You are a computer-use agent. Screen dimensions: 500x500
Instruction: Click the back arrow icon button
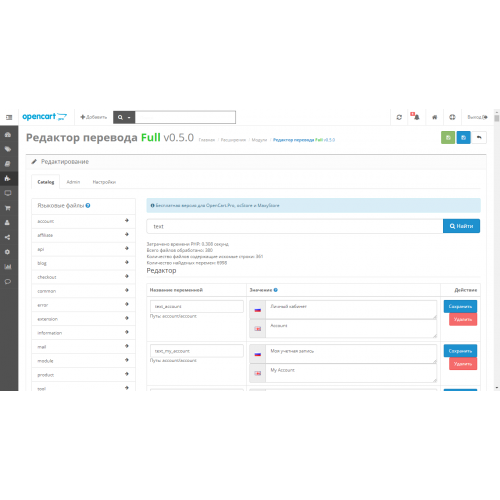479,137
